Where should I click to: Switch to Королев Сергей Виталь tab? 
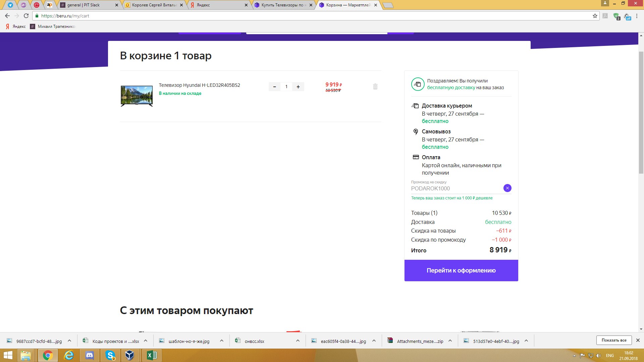pyautogui.click(x=154, y=5)
